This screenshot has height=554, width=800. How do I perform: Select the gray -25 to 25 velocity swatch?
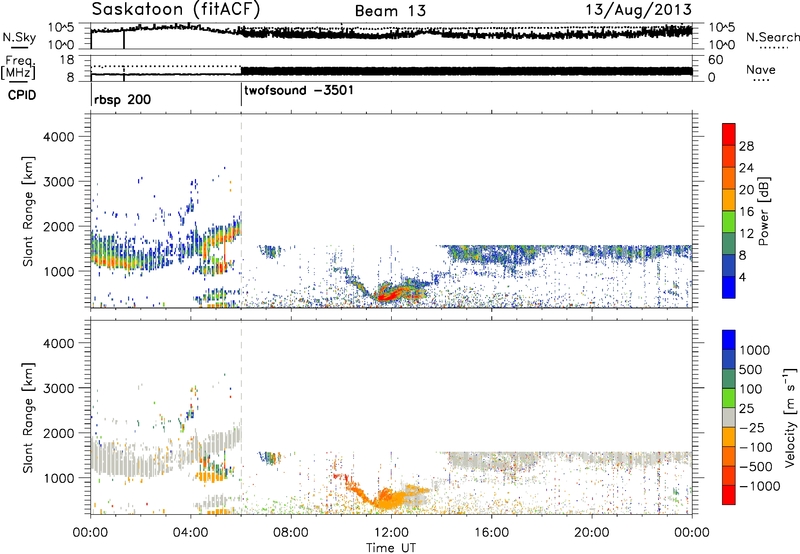point(729,418)
